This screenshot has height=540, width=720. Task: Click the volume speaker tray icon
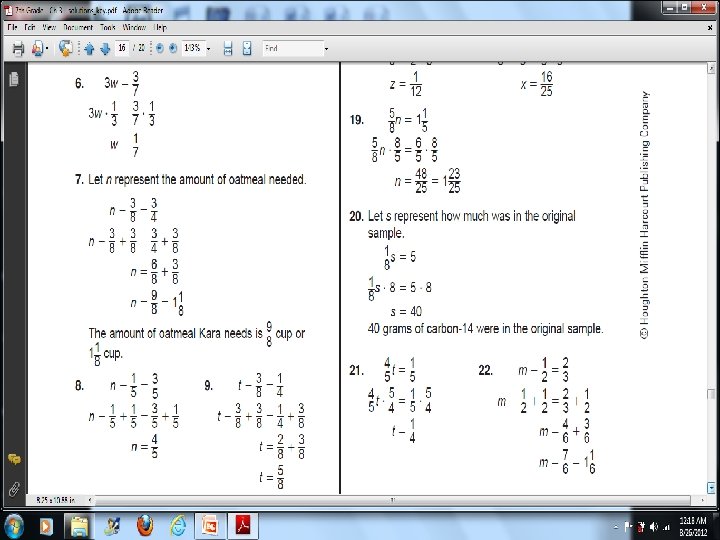pyautogui.click(x=654, y=527)
